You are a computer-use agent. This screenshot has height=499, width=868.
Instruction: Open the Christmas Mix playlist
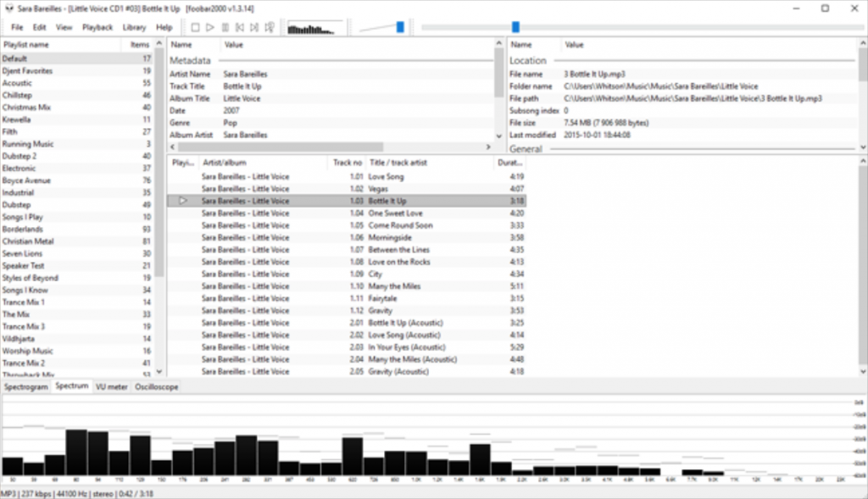(x=77, y=108)
